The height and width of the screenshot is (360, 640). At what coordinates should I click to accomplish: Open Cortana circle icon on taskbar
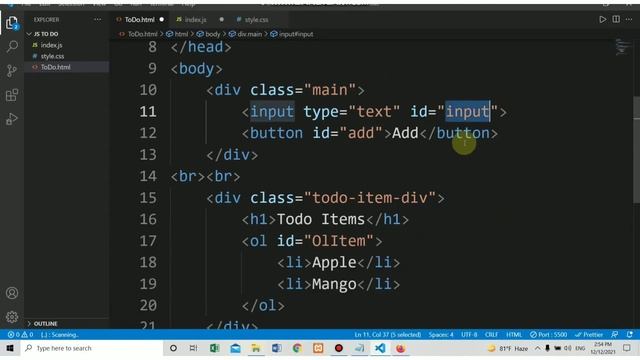tap(173, 348)
